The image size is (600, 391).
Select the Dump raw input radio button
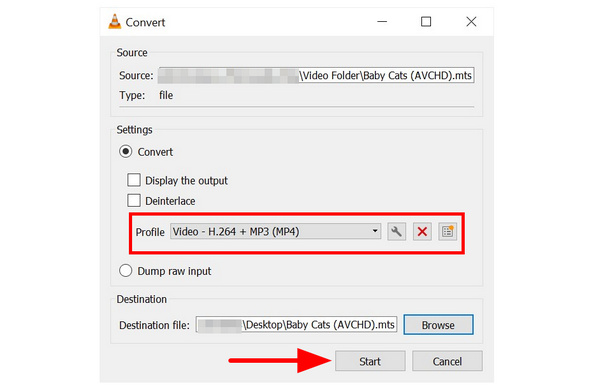pyautogui.click(x=126, y=271)
